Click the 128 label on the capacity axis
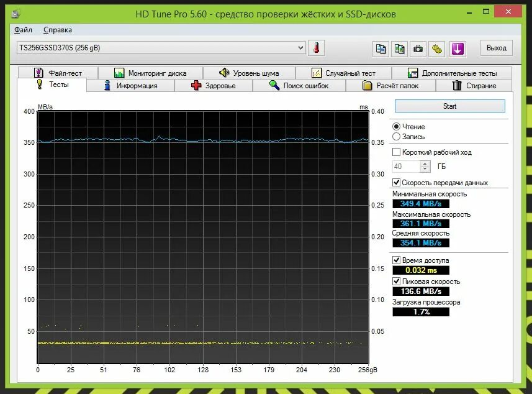 203,370
